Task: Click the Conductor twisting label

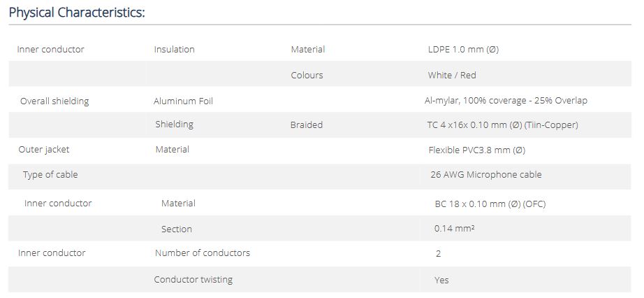Action: [x=193, y=280]
